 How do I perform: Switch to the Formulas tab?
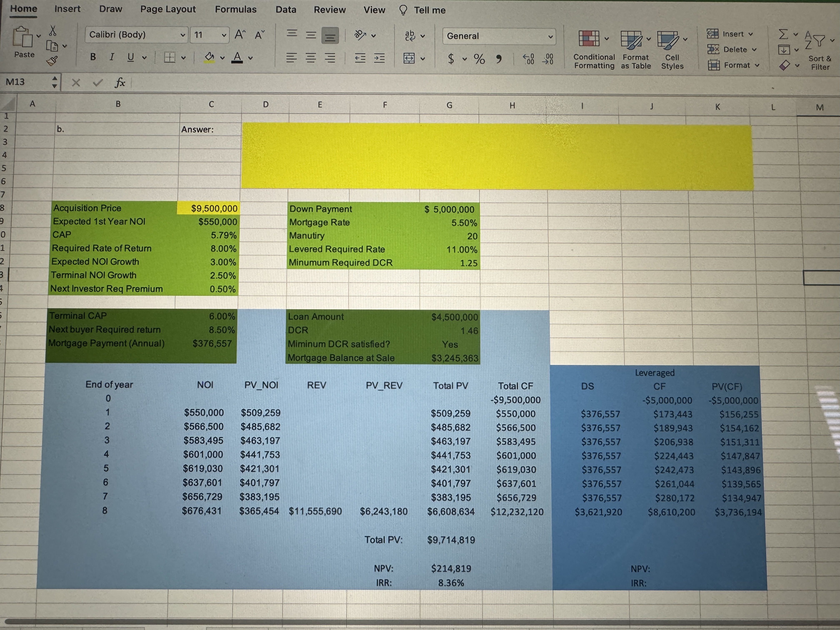[235, 10]
